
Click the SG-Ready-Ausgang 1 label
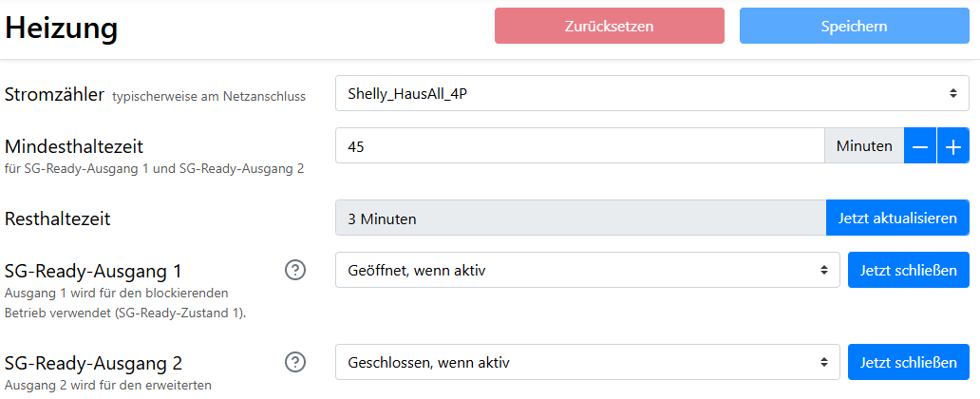click(x=93, y=271)
